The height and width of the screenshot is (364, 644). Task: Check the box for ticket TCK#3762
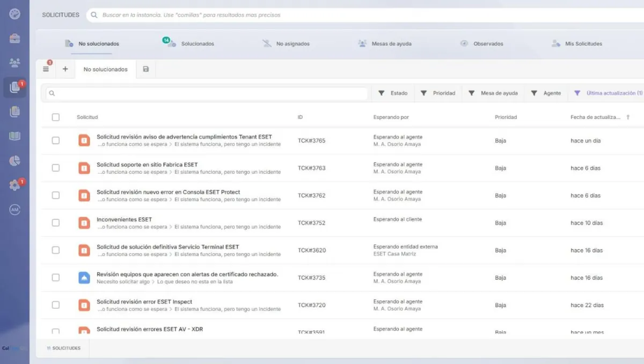56,195
